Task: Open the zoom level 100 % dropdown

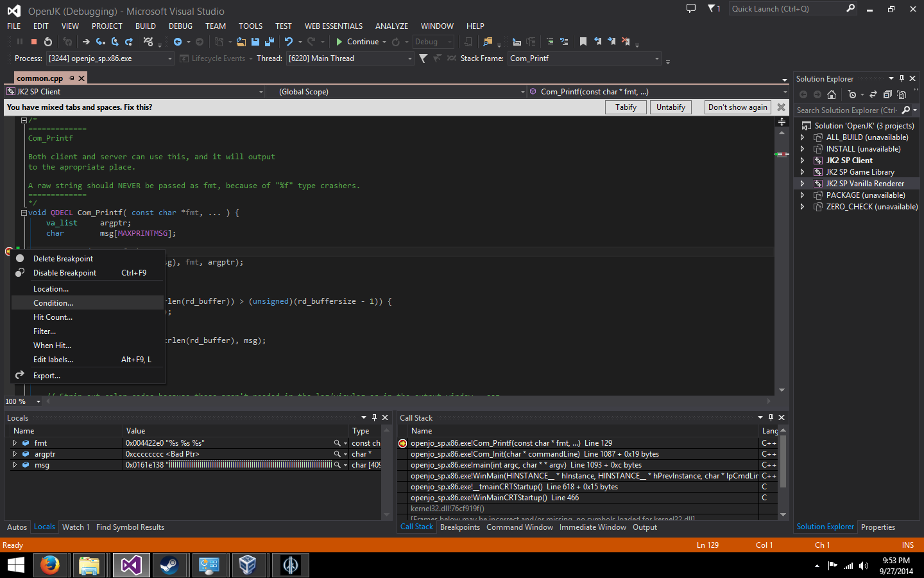Action: [38, 401]
